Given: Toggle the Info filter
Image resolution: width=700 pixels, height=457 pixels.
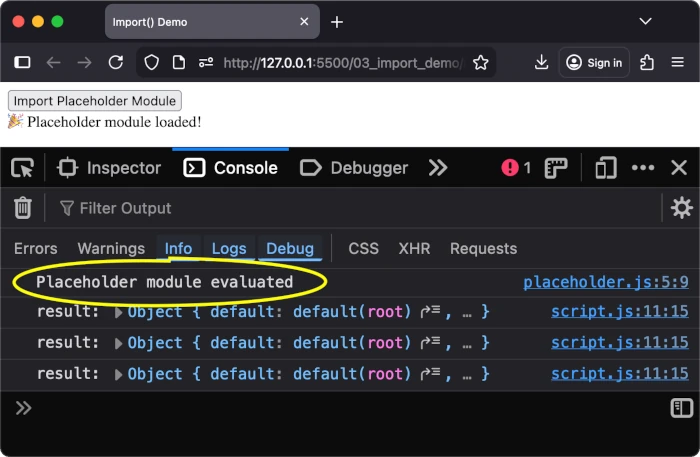Looking at the screenshot, I should 179,249.
